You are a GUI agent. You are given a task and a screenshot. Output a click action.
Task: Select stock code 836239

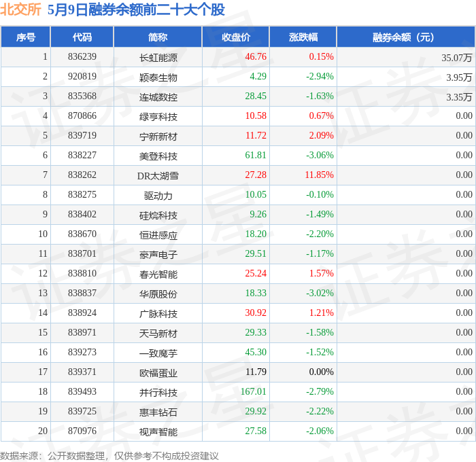point(82,56)
